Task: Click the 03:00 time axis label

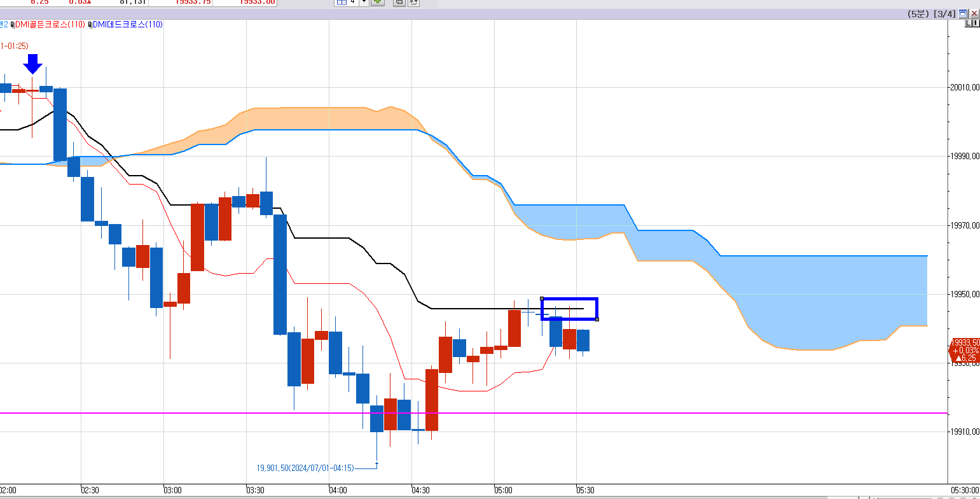Action: (172, 490)
